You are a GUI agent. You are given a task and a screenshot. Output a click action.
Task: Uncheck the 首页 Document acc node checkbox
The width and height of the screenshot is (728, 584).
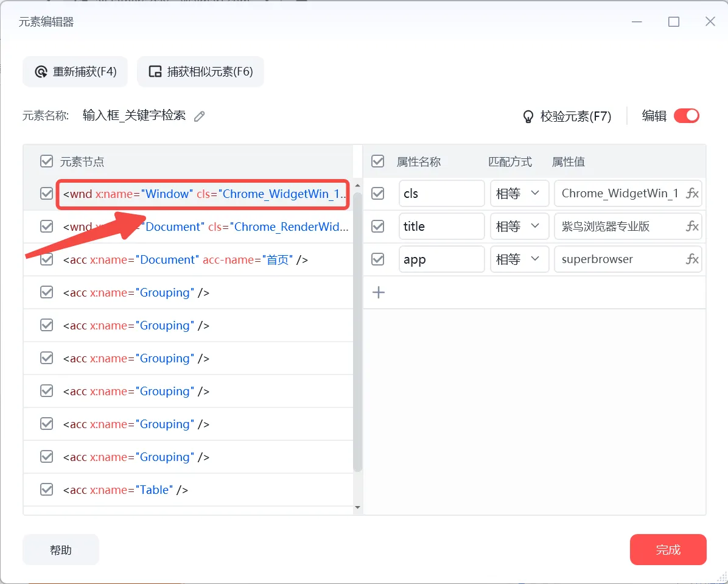[x=46, y=259]
